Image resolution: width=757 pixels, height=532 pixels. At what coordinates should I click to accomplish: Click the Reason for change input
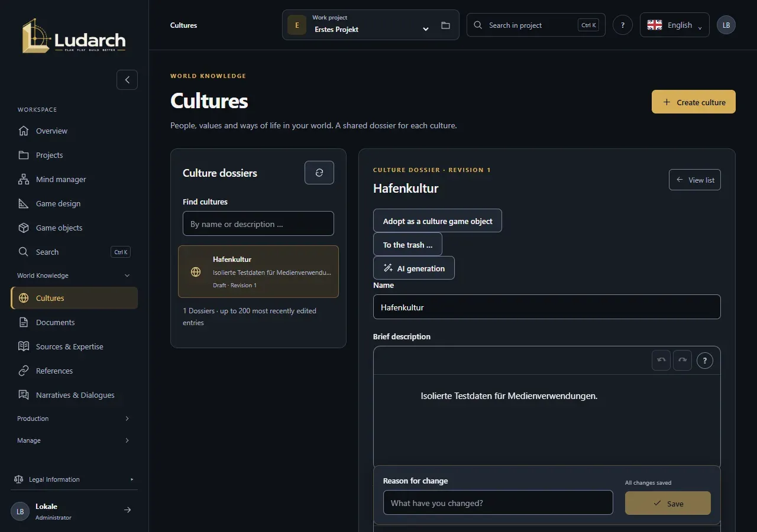pos(498,502)
